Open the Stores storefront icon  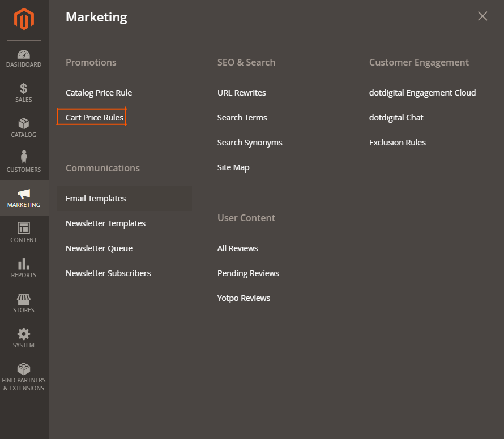(24, 299)
